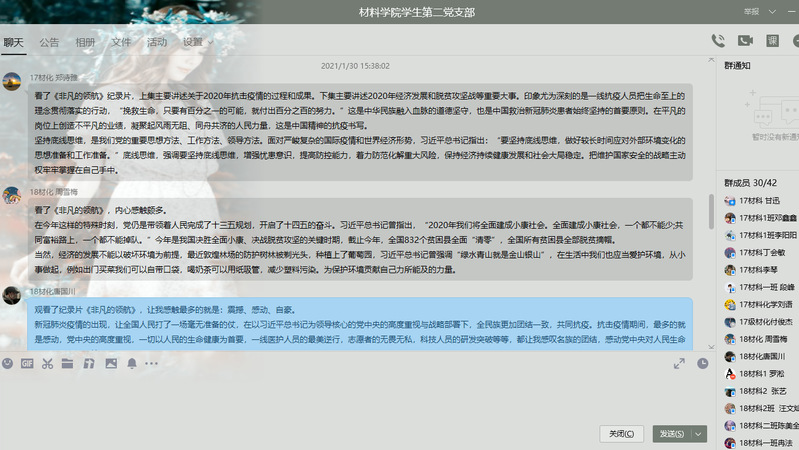Click the bell icon in chat toolbar

(x=132, y=363)
